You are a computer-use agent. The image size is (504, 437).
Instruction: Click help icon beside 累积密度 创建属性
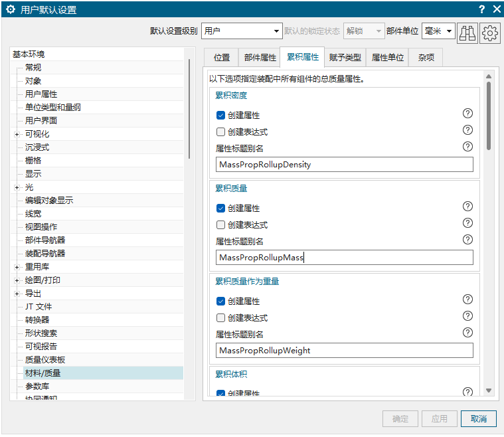pyautogui.click(x=467, y=114)
